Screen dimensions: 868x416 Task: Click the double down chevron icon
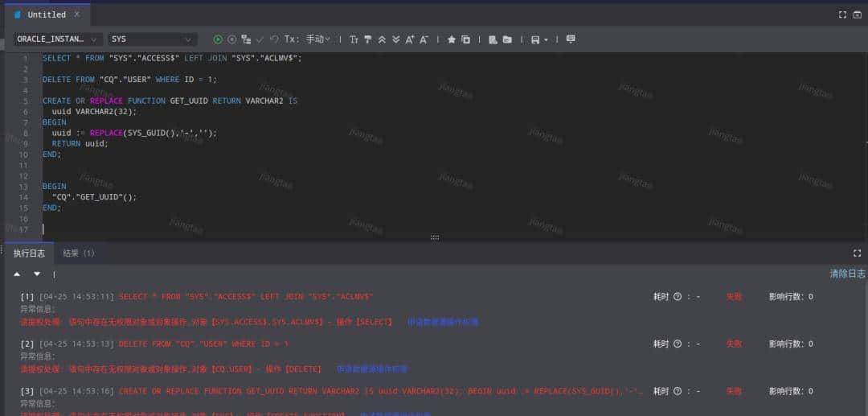(395, 39)
